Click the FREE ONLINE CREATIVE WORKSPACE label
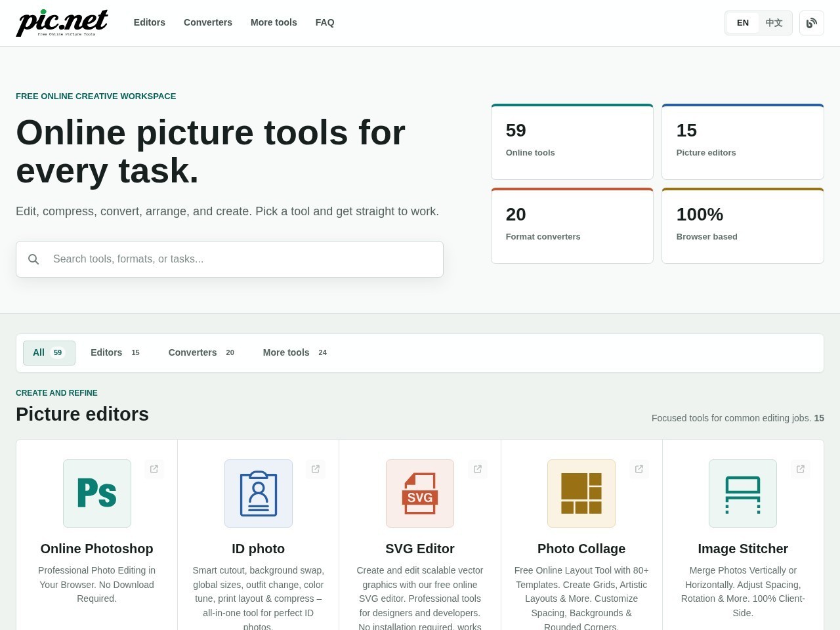This screenshot has width=840, height=630. pyautogui.click(x=96, y=96)
